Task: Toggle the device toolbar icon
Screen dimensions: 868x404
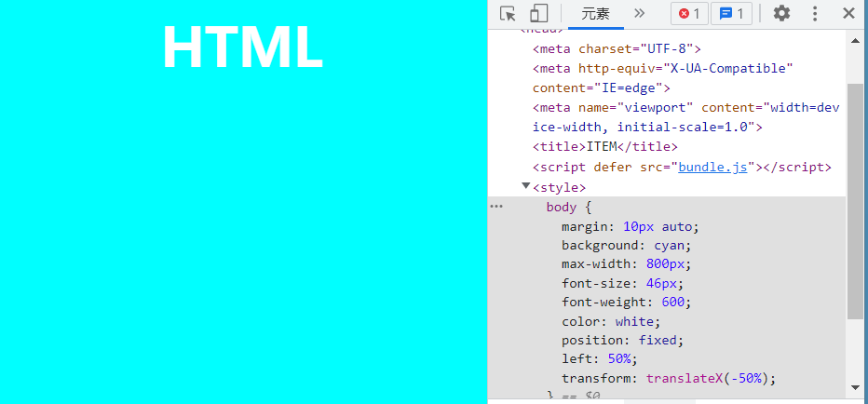Action: 538,13
